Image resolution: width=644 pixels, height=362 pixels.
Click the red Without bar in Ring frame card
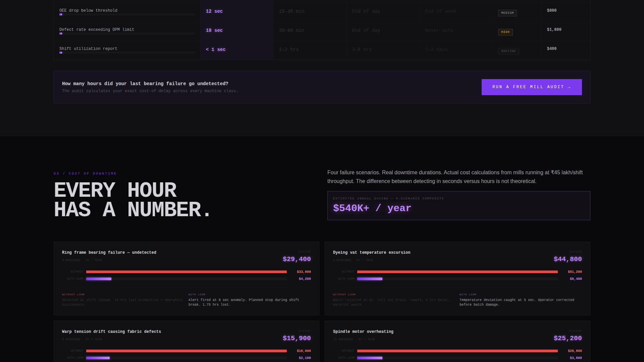click(x=186, y=272)
